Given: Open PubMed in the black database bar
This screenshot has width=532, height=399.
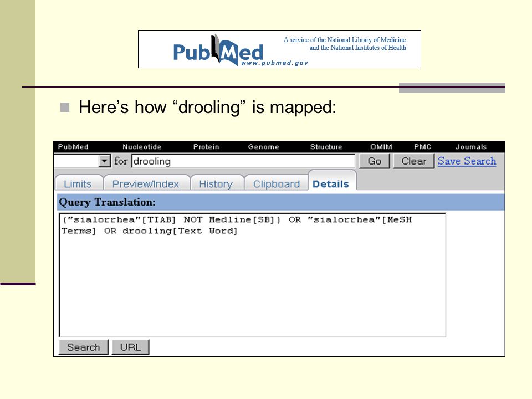Looking at the screenshot, I should point(73,147).
